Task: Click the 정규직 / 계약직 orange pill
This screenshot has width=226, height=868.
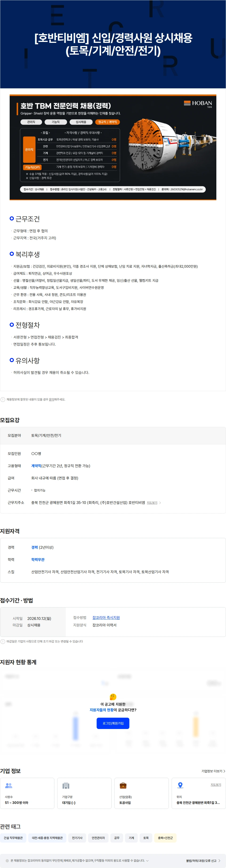Action: click(x=107, y=122)
